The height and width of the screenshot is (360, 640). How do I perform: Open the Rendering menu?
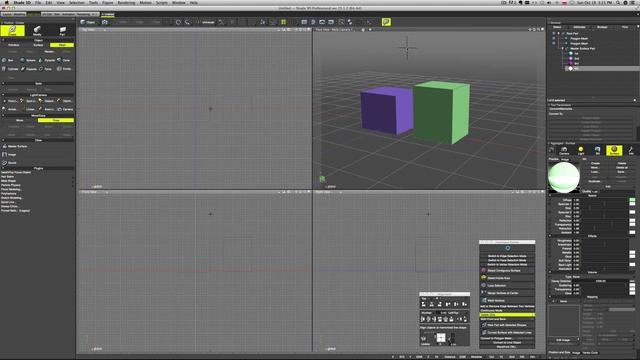[x=126, y=2]
